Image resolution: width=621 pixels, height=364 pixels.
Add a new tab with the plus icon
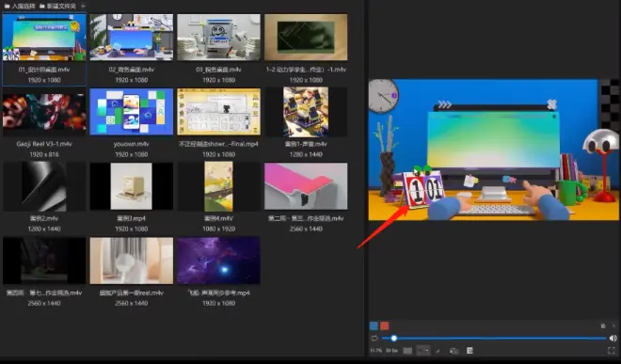pyautogui.click(x=83, y=6)
